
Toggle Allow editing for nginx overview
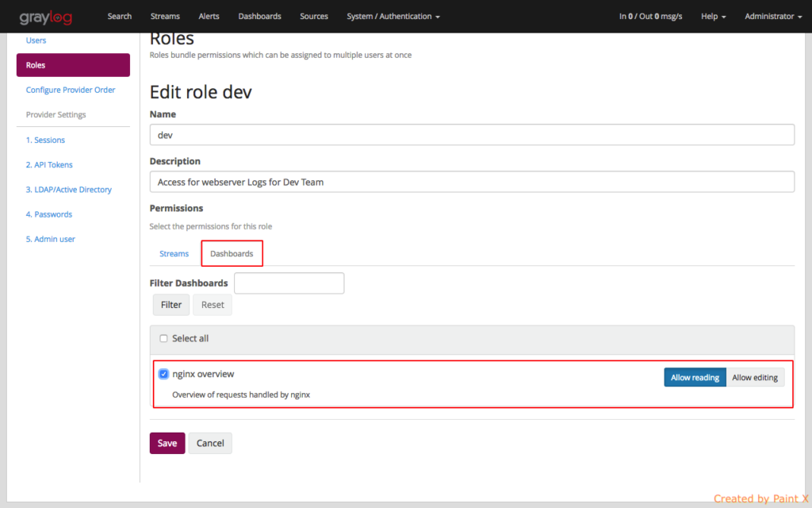pyautogui.click(x=755, y=377)
